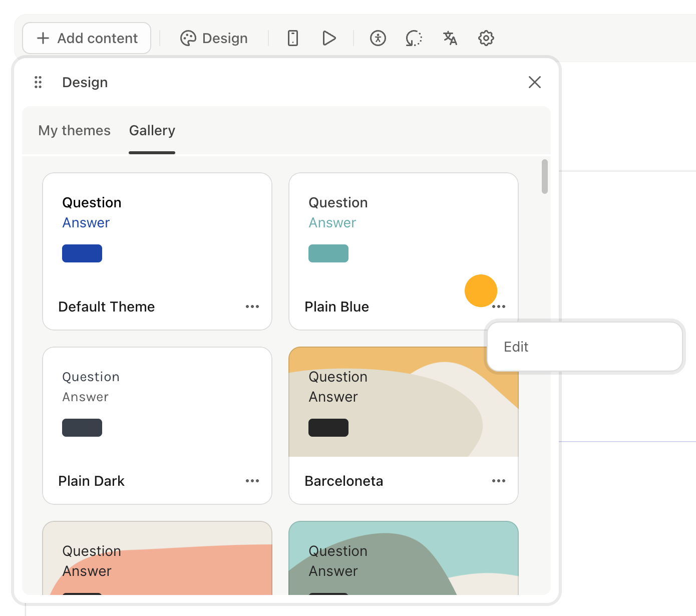The image size is (696, 616).
Task: Click the gallery vertical scrollbar
Action: 545,176
